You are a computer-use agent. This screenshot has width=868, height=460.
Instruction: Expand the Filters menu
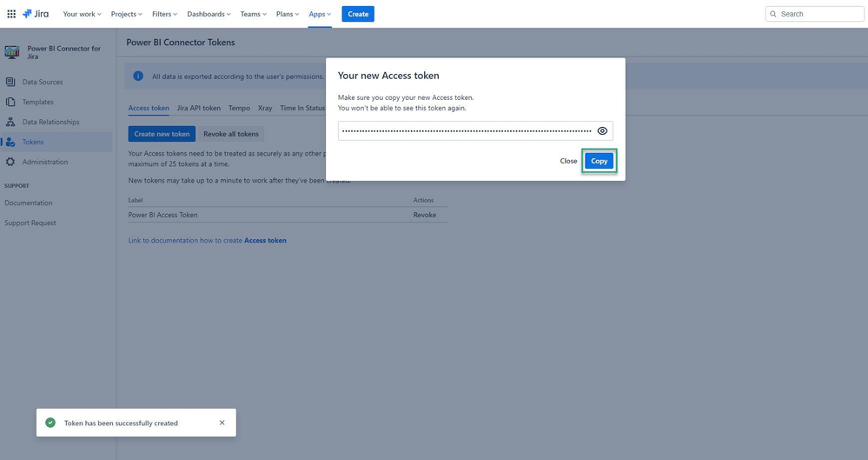point(164,14)
